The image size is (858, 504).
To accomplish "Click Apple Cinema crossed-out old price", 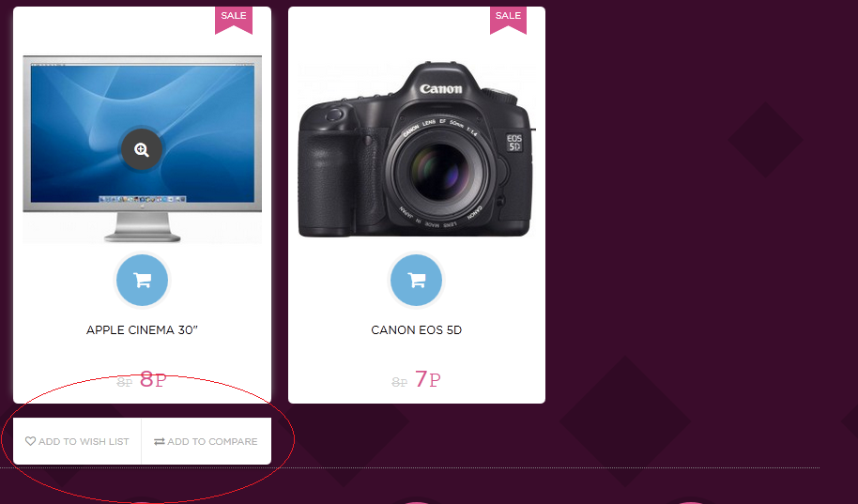I will click(125, 382).
